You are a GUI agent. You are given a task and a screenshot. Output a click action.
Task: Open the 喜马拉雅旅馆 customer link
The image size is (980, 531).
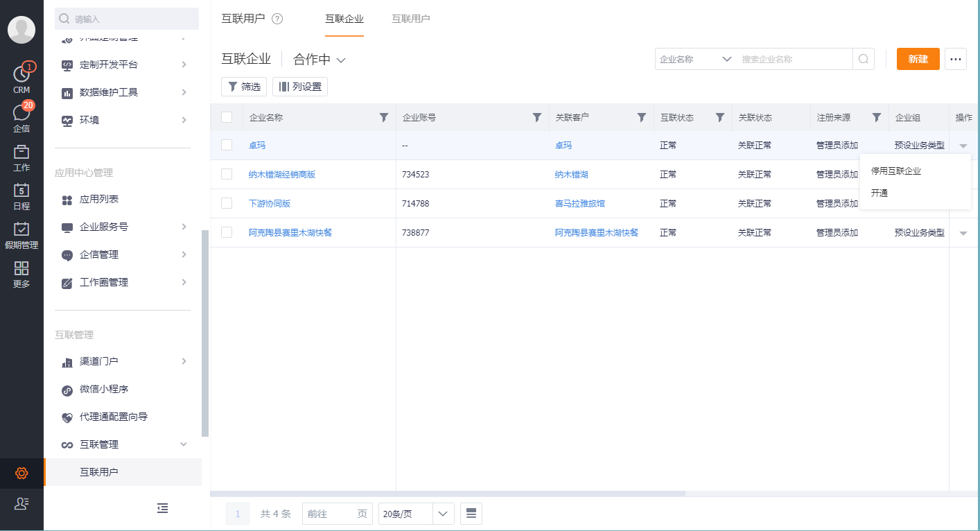coord(580,204)
